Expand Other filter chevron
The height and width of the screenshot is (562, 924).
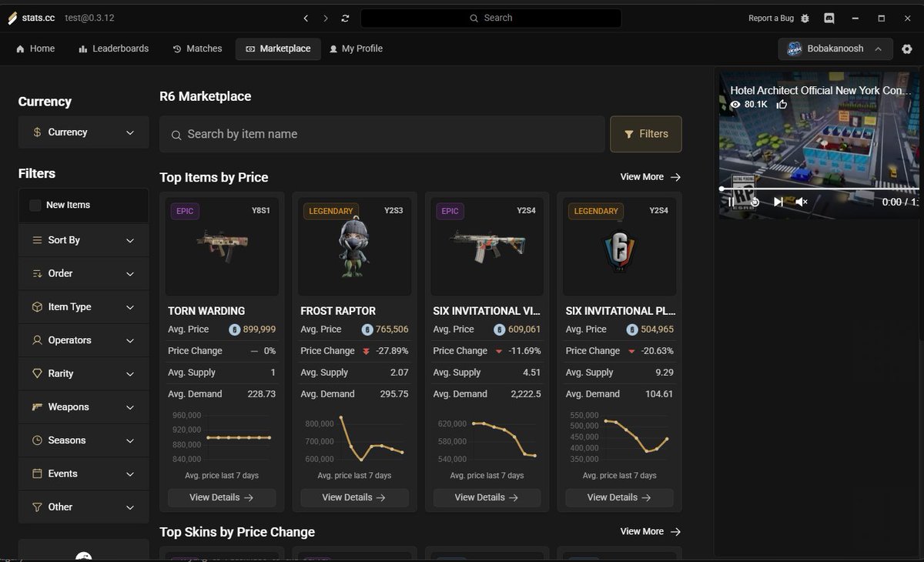click(130, 507)
